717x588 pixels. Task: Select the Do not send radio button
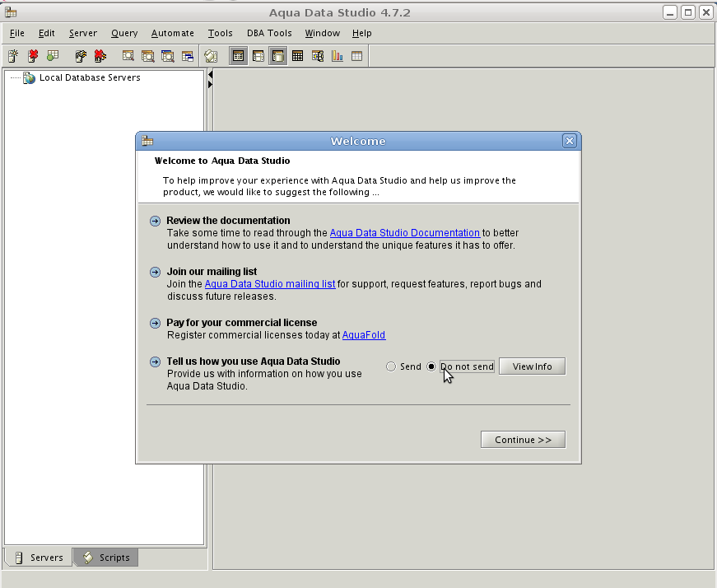tap(431, 366)
